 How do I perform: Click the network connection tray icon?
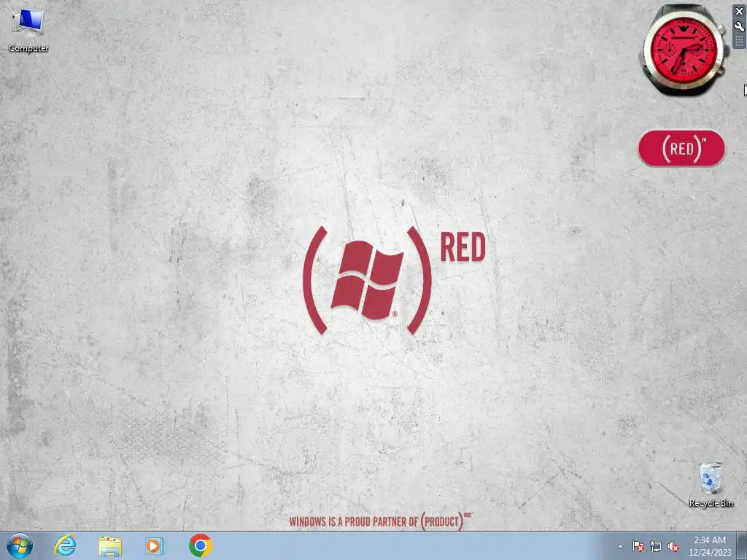coord(656,547)
